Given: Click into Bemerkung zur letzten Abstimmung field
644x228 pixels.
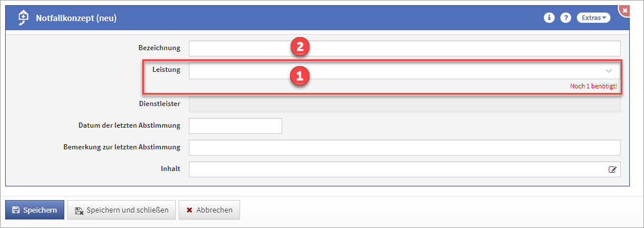Looking at the screenshot, I should click(404, 147).
